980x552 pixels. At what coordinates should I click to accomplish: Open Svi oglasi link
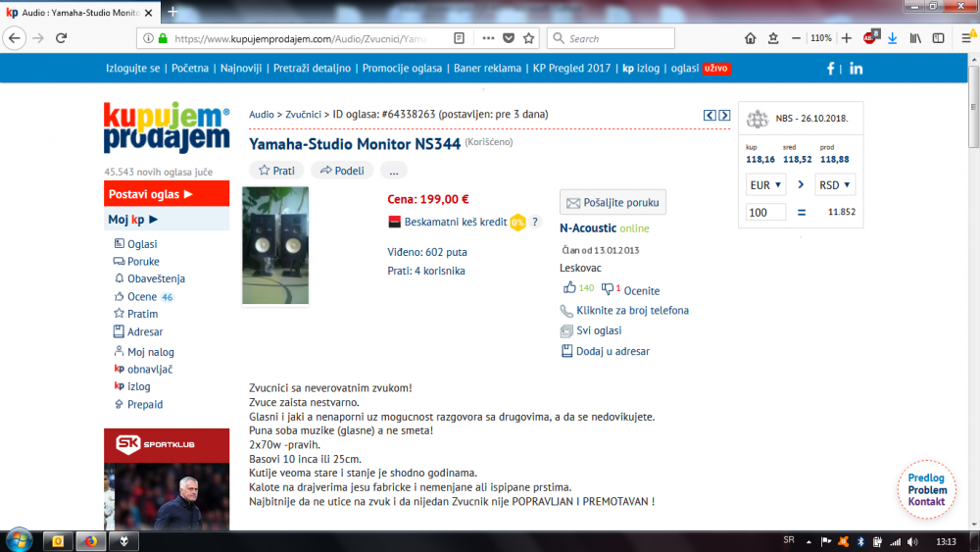tap(599, 330)
